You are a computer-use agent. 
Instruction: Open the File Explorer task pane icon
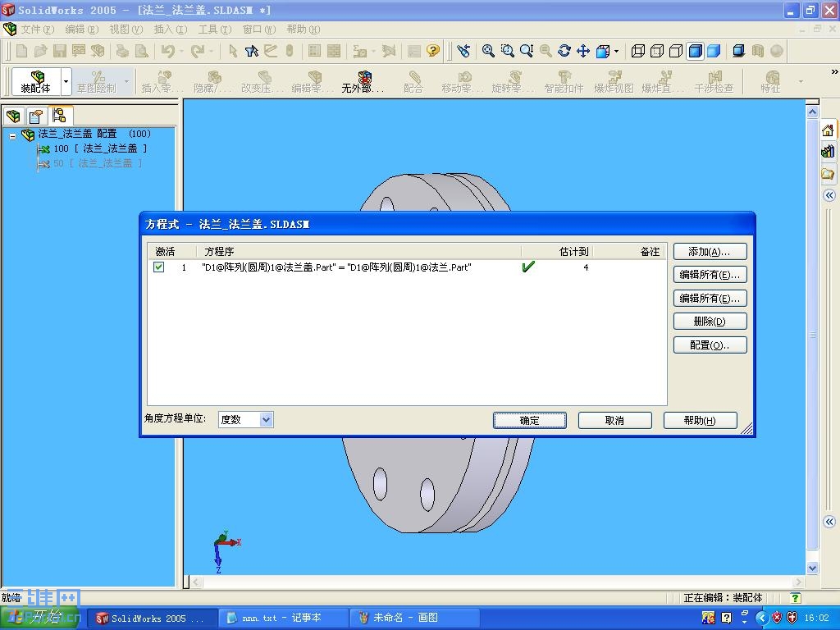tap(829, 174)
